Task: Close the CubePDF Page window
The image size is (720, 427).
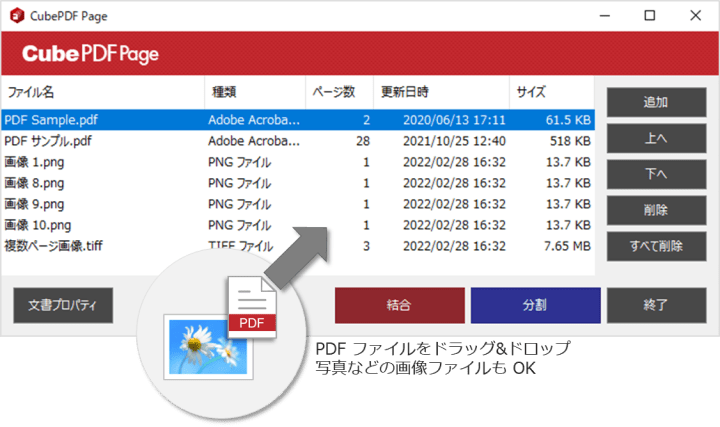Action: pyautogui.click(x=695, y=16)
